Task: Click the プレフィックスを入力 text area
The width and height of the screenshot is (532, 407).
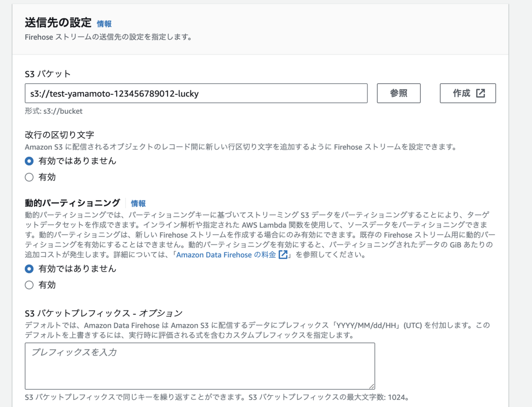Action: (200, 366)
